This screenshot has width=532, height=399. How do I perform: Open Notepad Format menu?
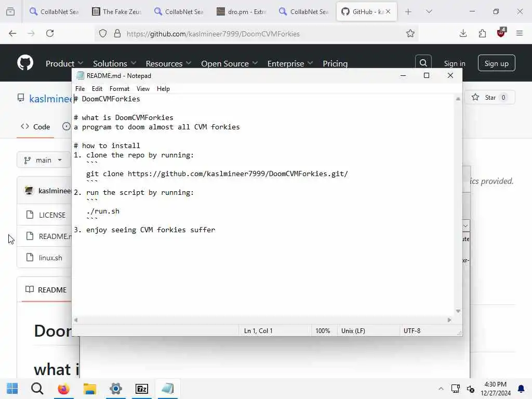click(x=119, y=88)
